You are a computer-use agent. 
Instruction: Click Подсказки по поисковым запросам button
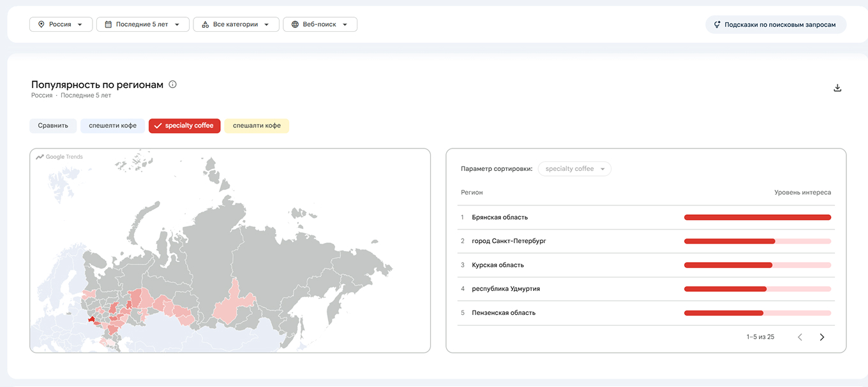click(x=775, y=25)
